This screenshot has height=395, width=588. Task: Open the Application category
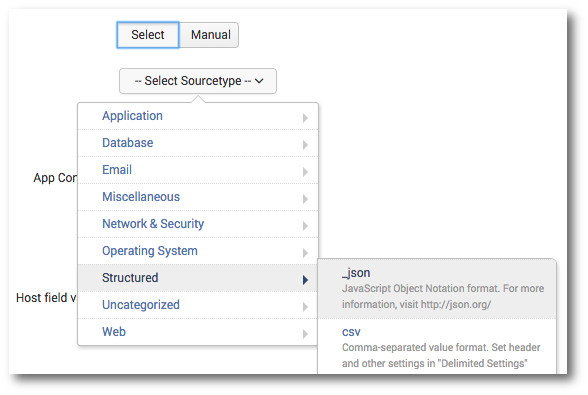(x=198, y=116)
